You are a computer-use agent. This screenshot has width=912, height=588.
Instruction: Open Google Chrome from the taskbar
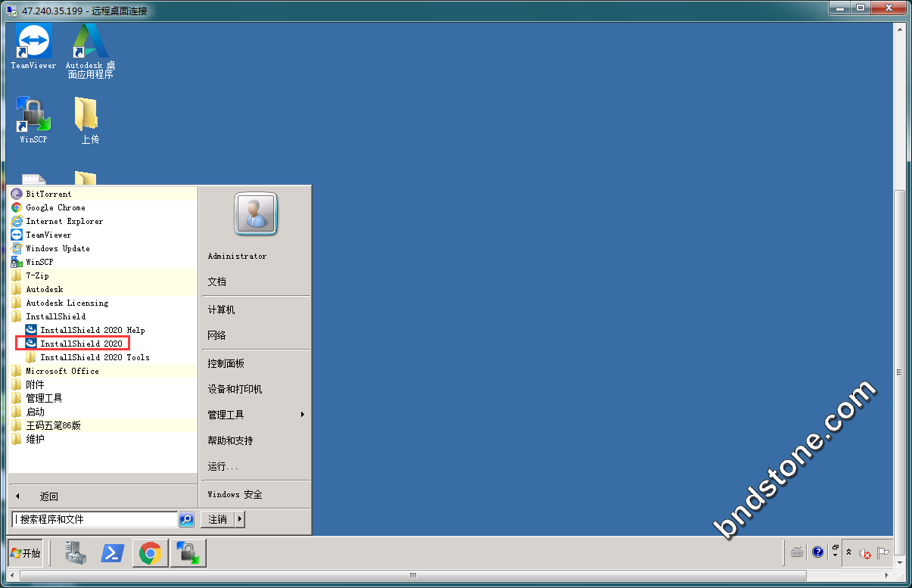click(x=150, y=553)
